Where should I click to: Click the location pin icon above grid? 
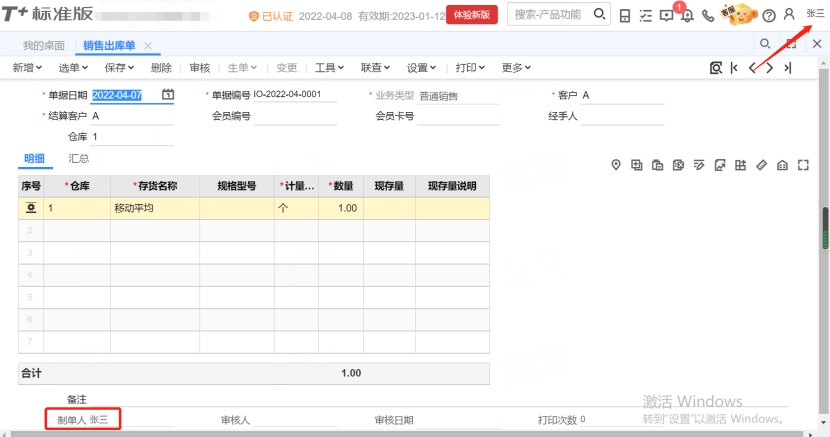(x=616, y=165)
